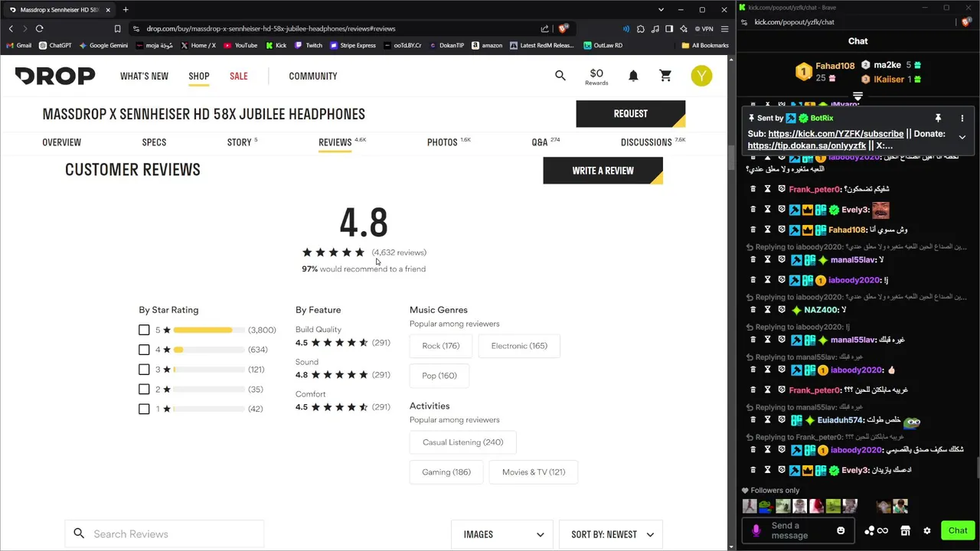Reload the page with browser refresh icon
This screenshot has height=551, width=980.
(40, 28)
